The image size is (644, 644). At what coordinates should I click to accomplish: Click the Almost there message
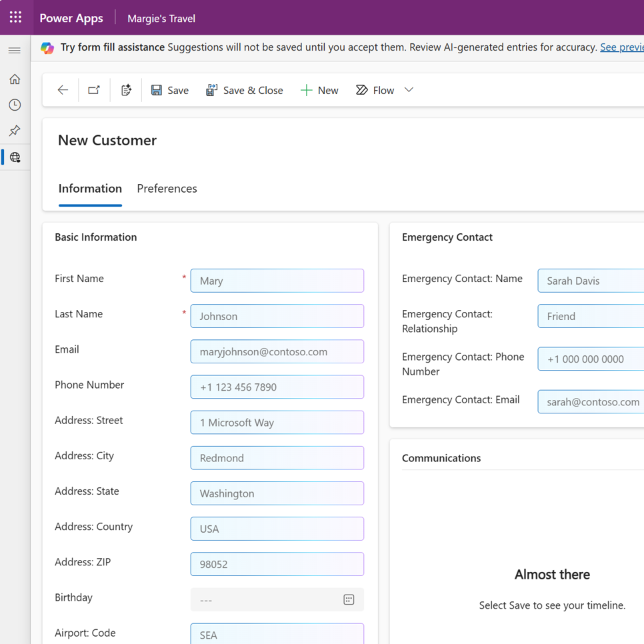(x=552, y=575)
